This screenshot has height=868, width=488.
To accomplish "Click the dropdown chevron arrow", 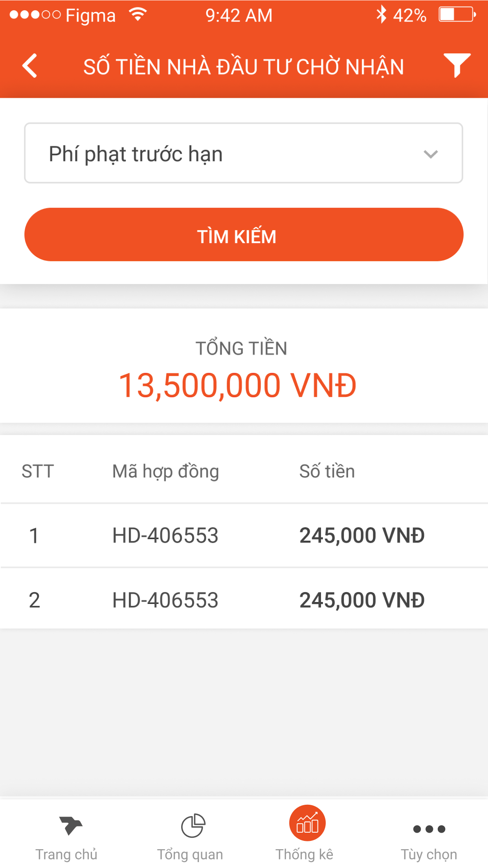I will [x=431, y=154].
